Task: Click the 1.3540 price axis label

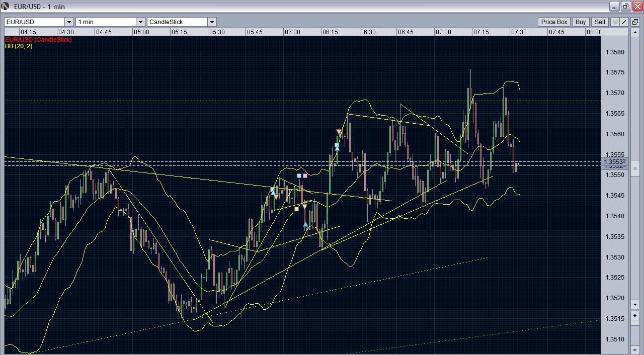Action: [614, 216]
